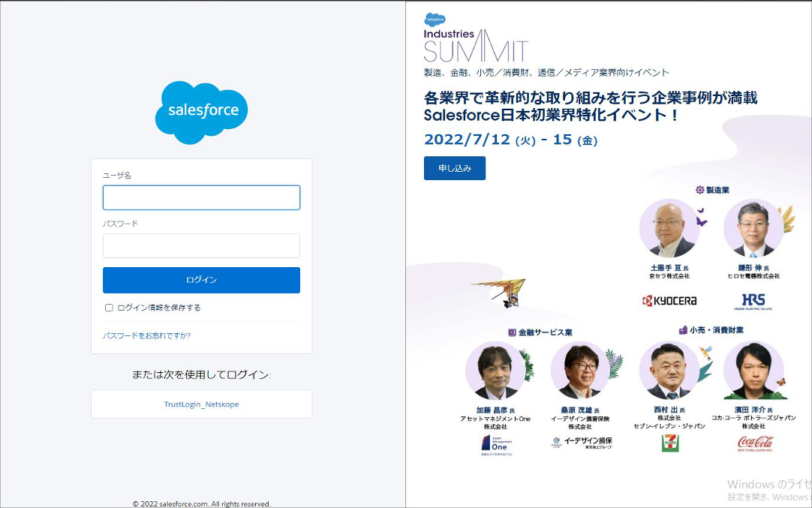Click the © 2022 salesforce.com copyright text
The width and height of the screenshot is (812, 508).
point(201,503)
